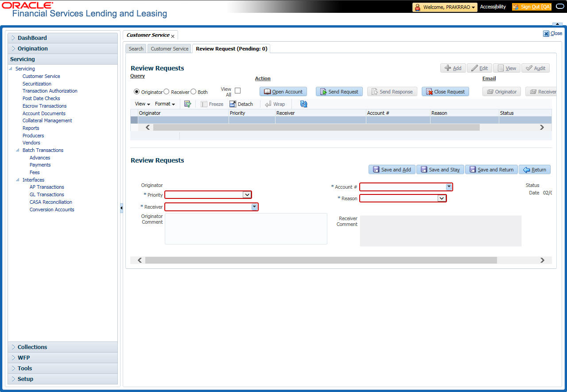Select the Review Request (Pending: 0) tab

pyautogui.click(x=232, y=49)
